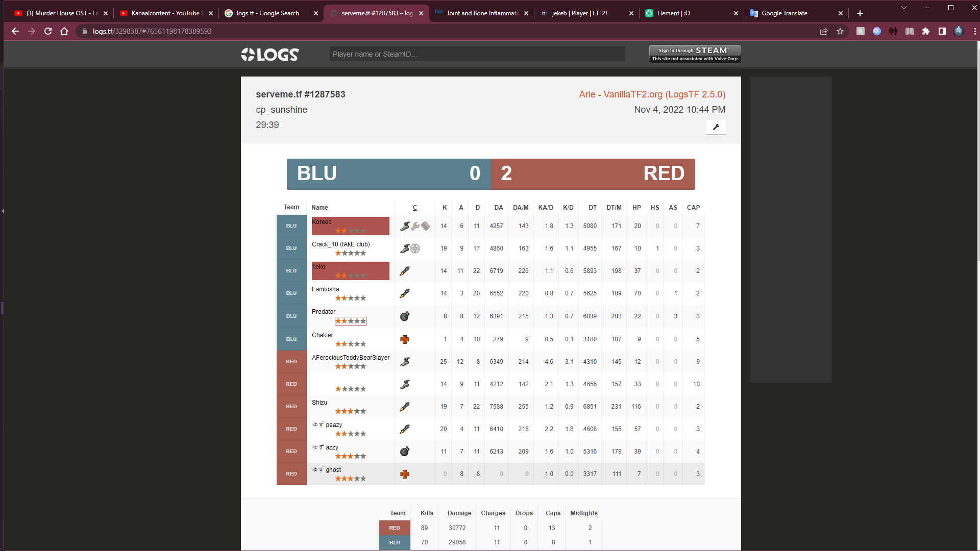This screenshot has height=551, width=980.
Task: Focus the player name search field
Action: point(477,54)
